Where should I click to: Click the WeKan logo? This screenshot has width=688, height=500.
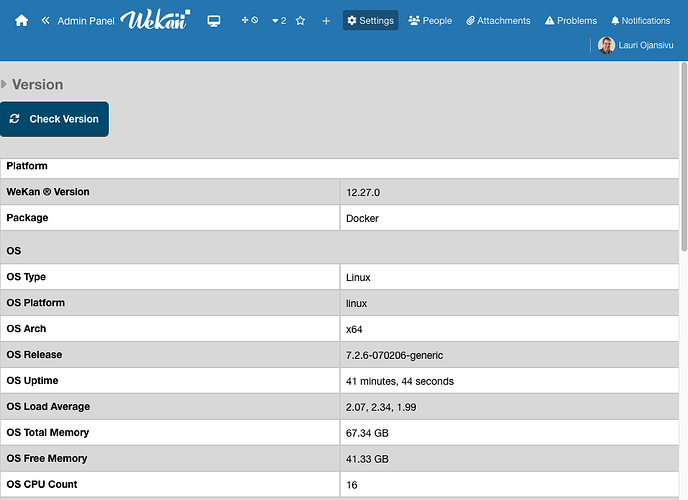[x=155, y=20]
